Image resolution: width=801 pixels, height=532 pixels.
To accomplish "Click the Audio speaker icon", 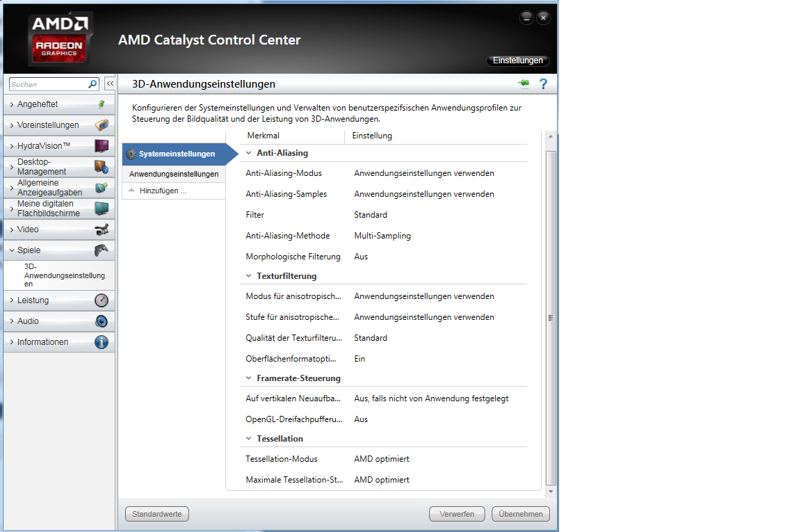I will [102, 321].
